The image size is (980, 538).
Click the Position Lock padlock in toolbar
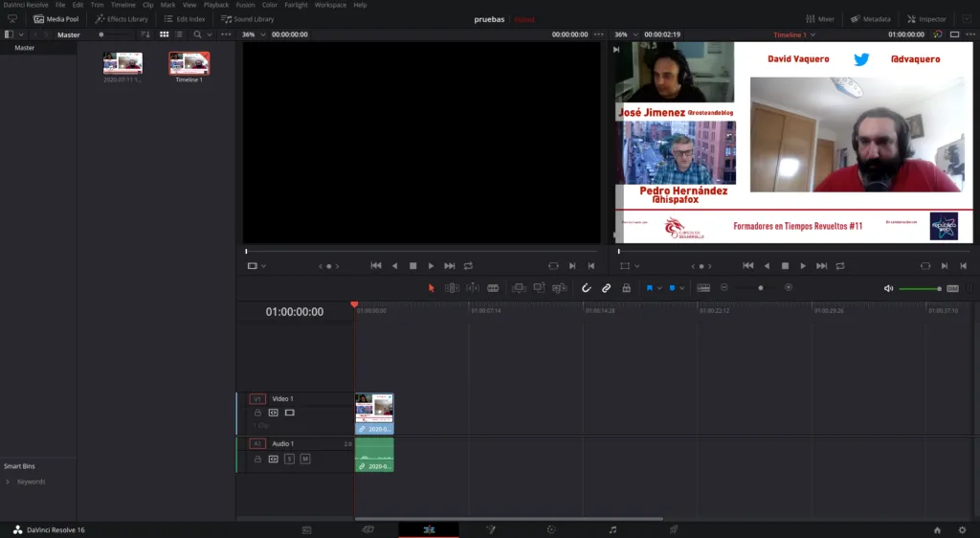tap(626, 288)
